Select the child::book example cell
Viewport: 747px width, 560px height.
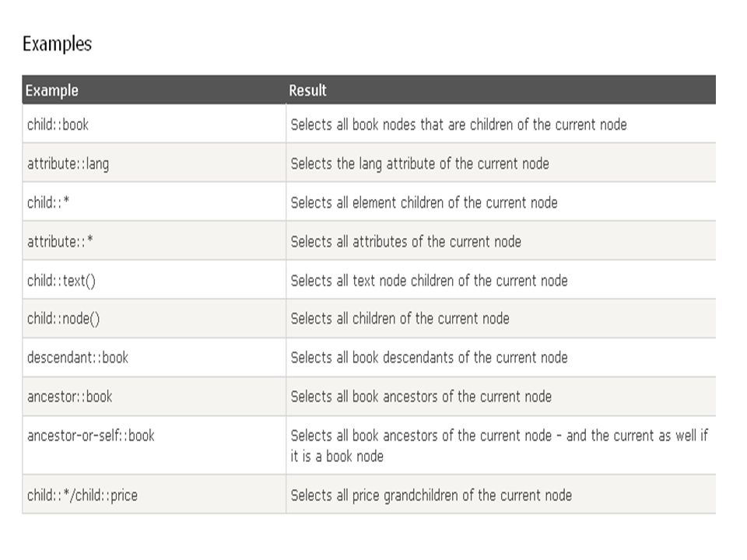154,124
